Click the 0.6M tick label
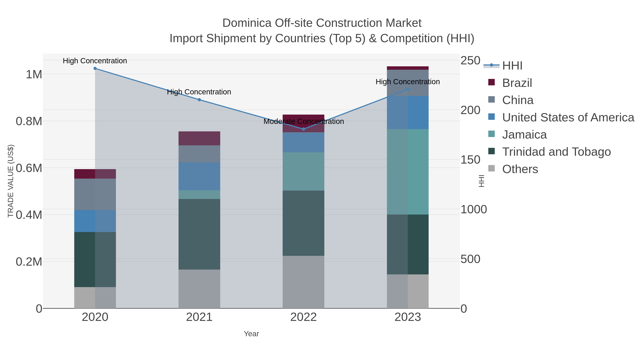 point(29,168)
